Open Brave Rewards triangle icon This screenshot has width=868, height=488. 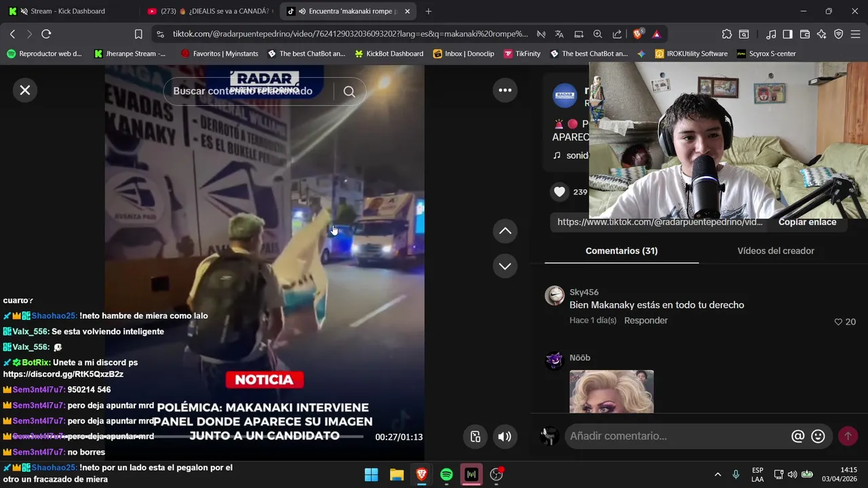coord(656,34)
